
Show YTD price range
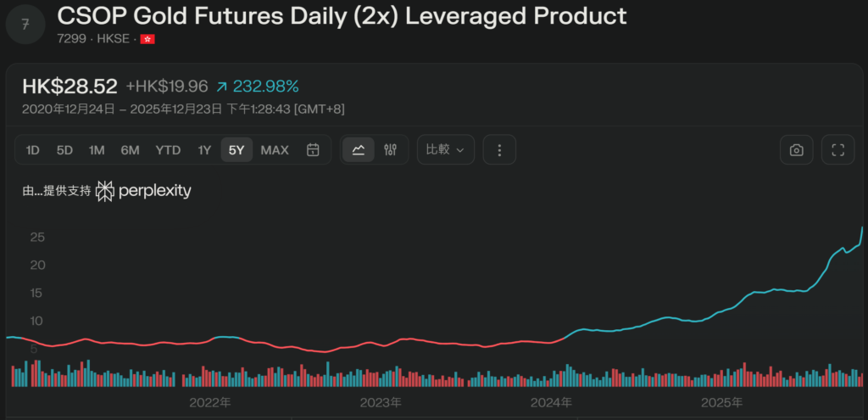168,150
